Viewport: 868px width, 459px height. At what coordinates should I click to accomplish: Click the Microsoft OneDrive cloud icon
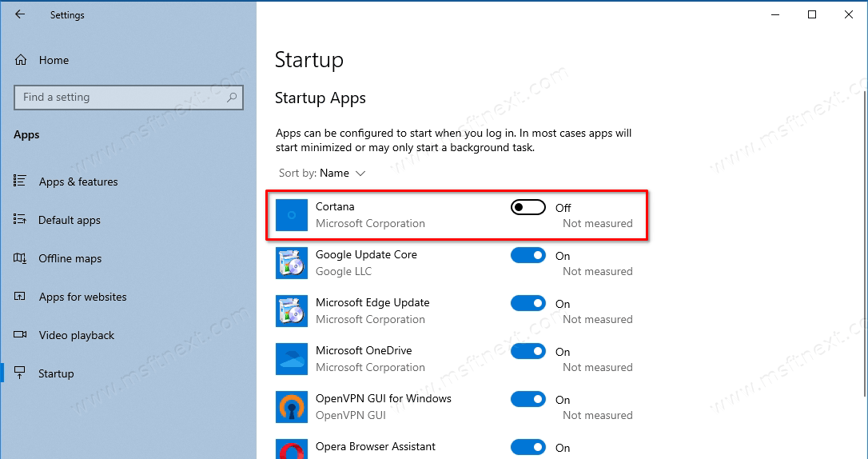[292, 359]
